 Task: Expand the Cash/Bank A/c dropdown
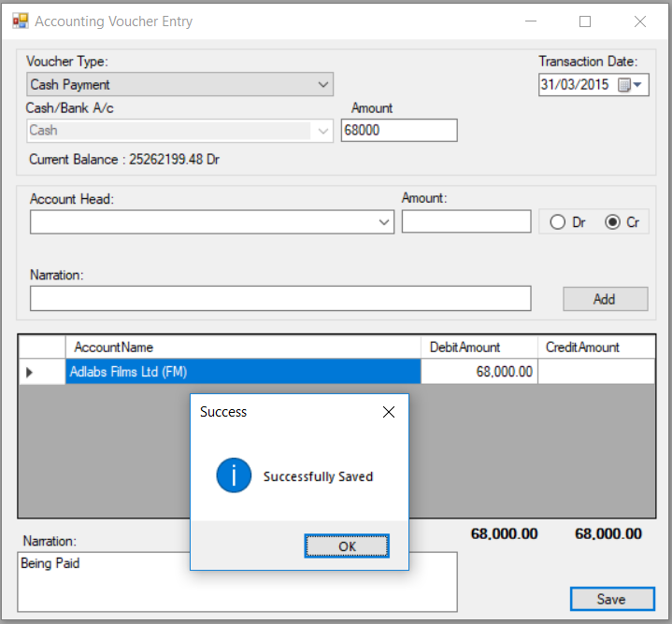coord(323,131)
